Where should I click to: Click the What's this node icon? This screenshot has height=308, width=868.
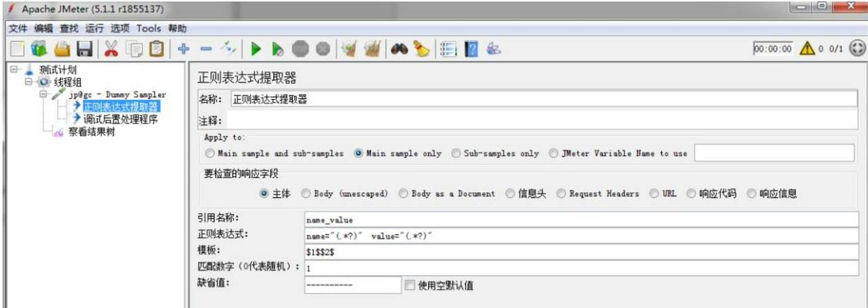[x=494, y=49]
